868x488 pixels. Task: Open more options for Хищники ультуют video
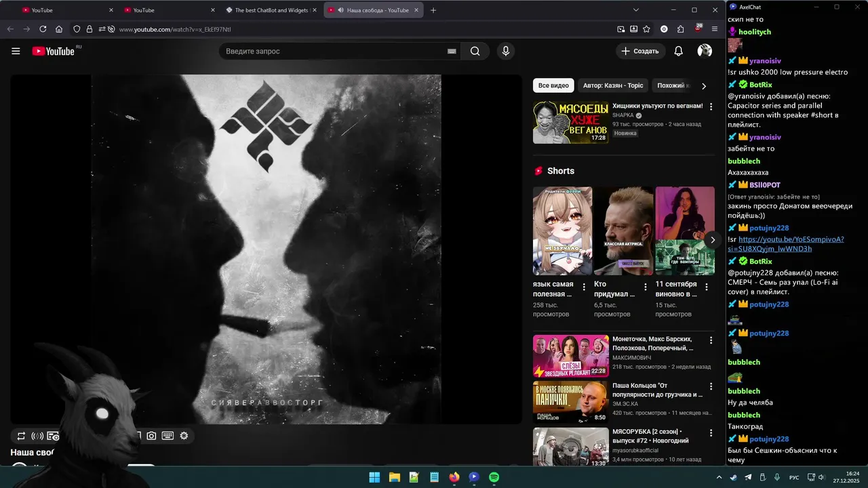coord(711,107)
